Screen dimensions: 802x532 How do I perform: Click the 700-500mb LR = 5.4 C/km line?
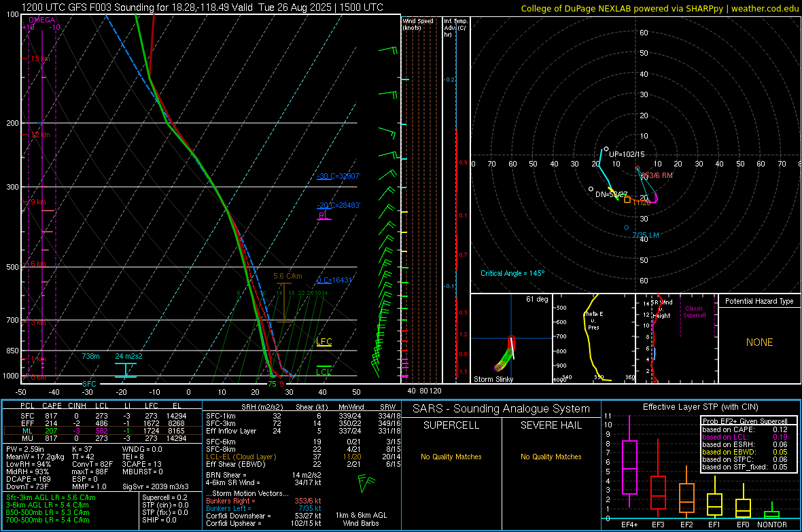click(48, 520)
